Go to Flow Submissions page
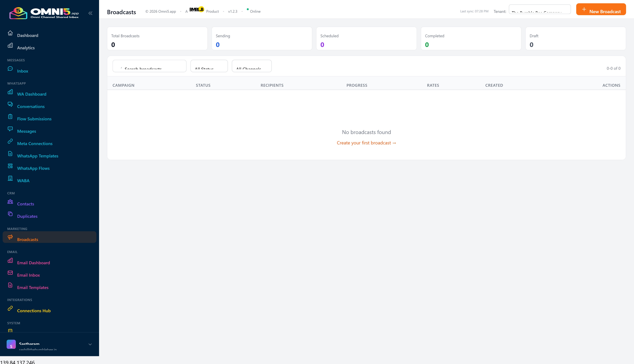Viewport: 634px width, 364px height. pyautogui.click(x=34, y=119)
